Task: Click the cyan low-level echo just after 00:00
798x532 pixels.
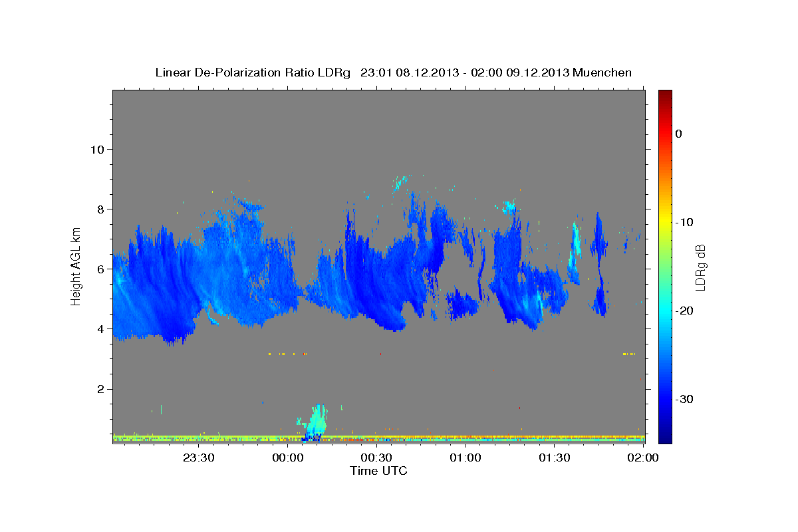Action: pos(317,420)
